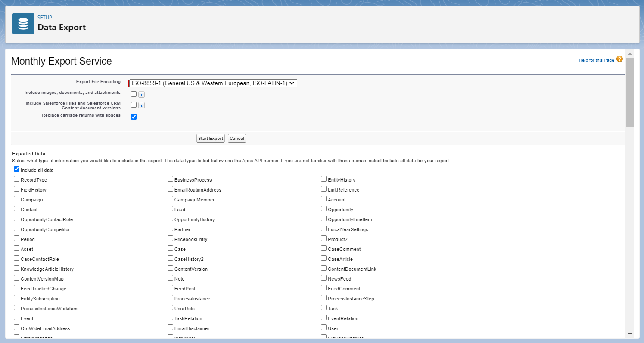Viewport: 644px width, 343px height.
Task: Check the Partner checkbox
Action: 170,229
